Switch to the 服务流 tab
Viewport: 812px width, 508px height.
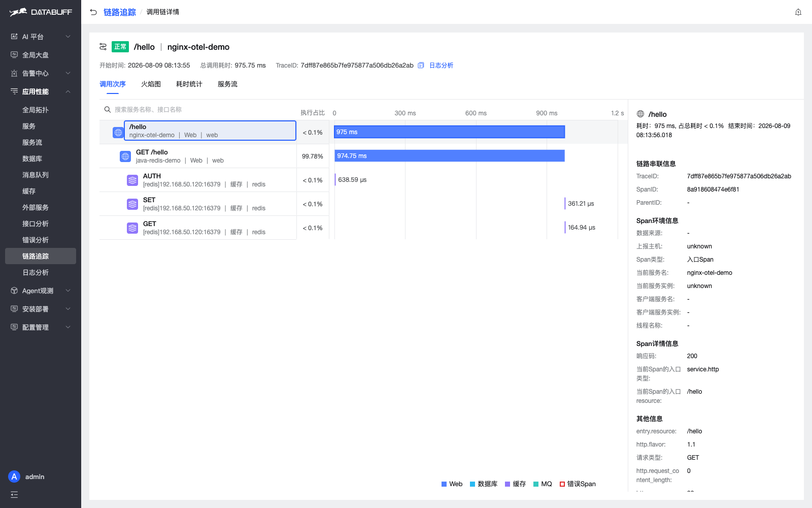click(x=227, y=84)
